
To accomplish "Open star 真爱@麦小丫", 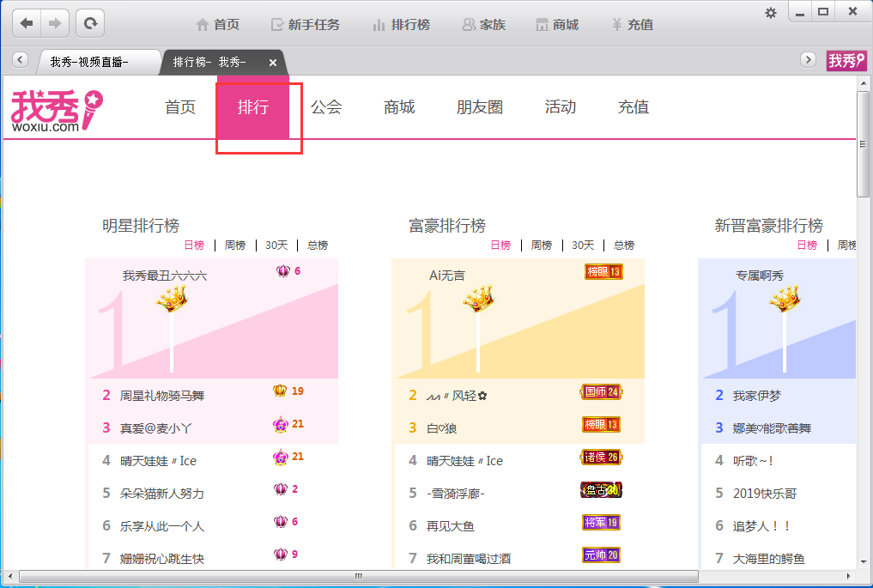I will point(156,428).
